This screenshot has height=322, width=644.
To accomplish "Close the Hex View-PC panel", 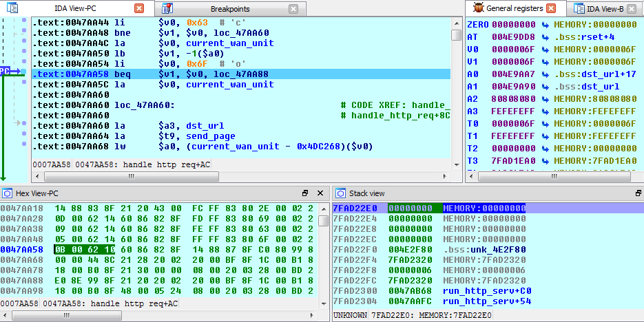I will tap(320, 193).
